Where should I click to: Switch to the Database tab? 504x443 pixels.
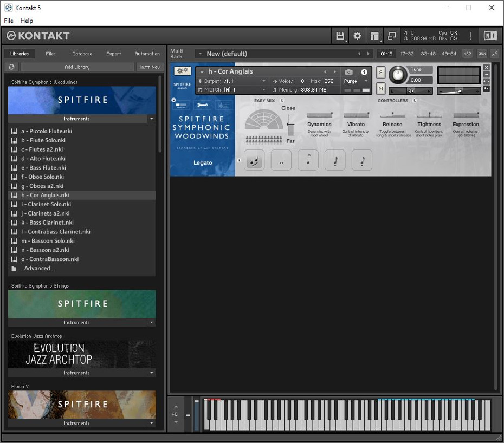pyautogui.click(x=82, y=54)
